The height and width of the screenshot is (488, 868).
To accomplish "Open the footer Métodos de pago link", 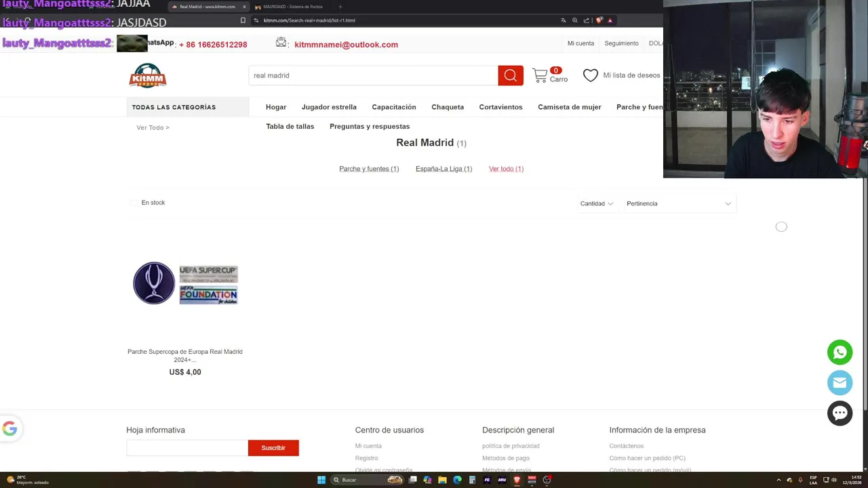I will click(x=506, y=458).
